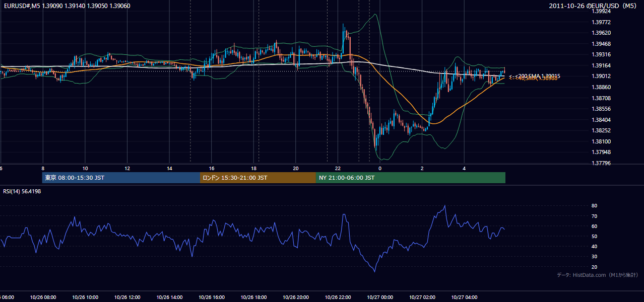
Task: Click price axis label 1.39620
Action: pos(601,33)
